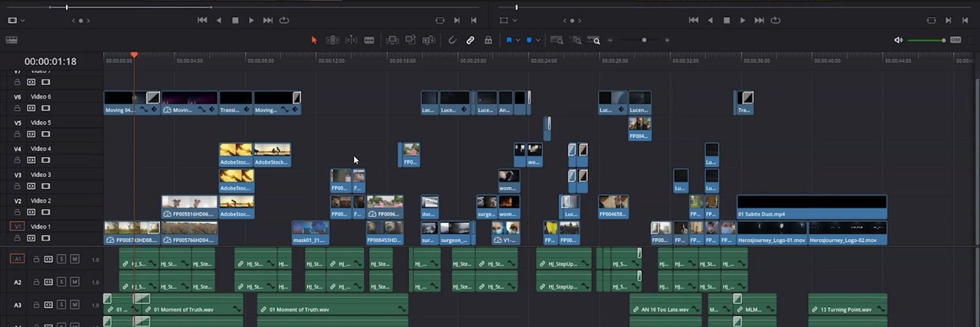
Task: Click the Auto Track Selector on A3
Action: pos(48,305)
